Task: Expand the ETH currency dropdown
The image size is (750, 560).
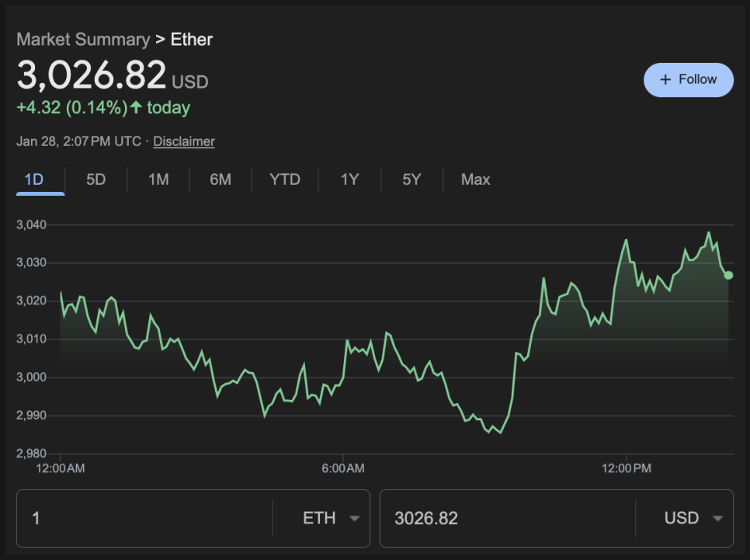Action: tap(332, 518)
